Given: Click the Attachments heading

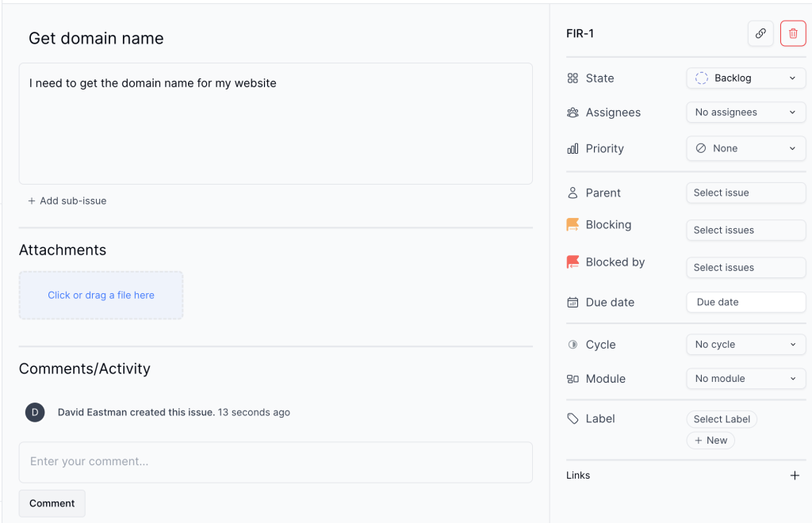Looking at the screenshot, I should 63,250.
